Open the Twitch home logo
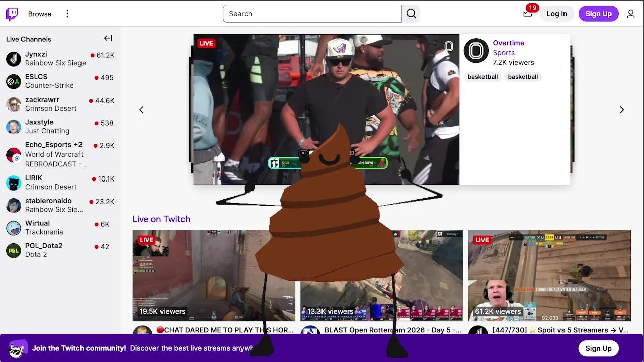The image size is (644, 362). (12, 14)
